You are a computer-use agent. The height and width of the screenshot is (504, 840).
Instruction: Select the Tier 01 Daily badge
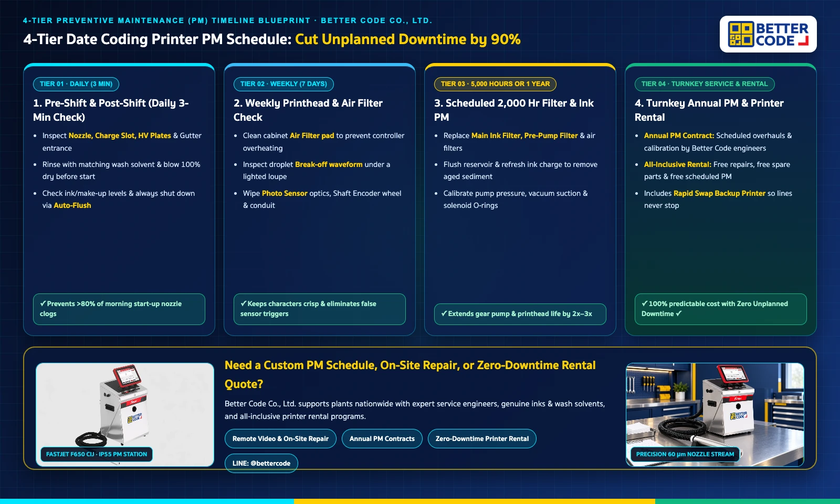(76, 84)
